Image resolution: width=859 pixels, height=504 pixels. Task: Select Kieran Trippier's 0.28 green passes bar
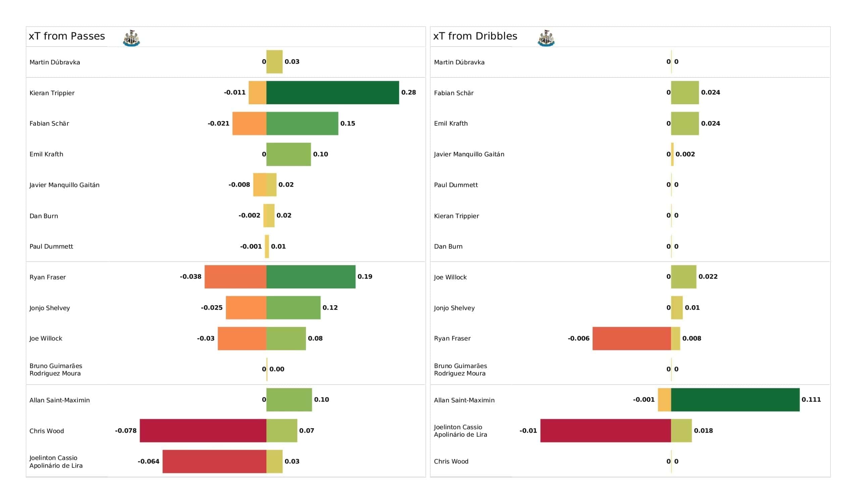point(333,92)
